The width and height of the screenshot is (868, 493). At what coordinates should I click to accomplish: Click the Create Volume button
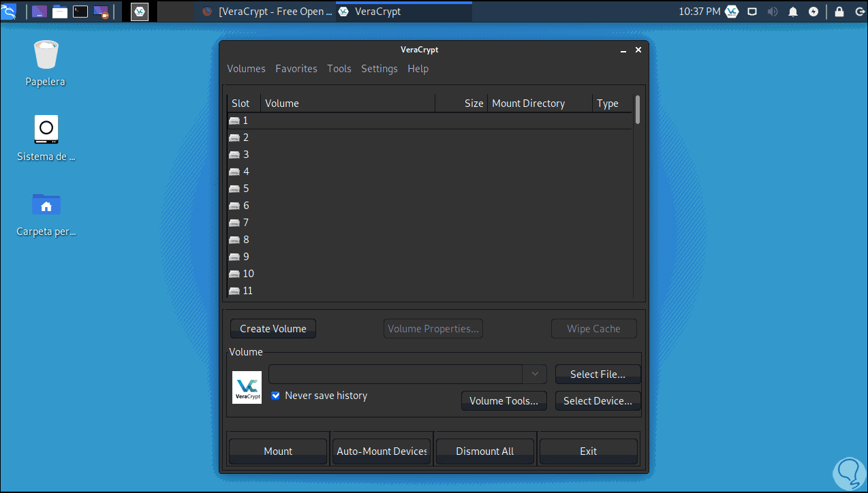coord(273,329)
